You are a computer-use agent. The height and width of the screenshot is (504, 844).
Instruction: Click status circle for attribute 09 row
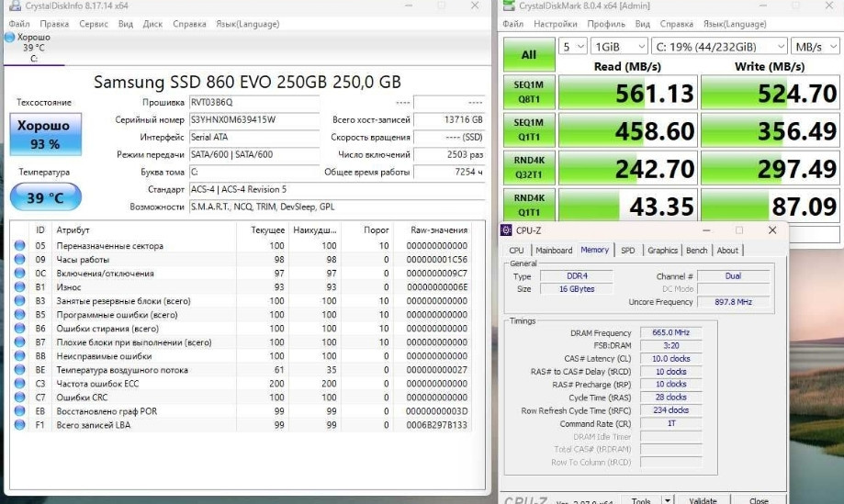(20, 259)
